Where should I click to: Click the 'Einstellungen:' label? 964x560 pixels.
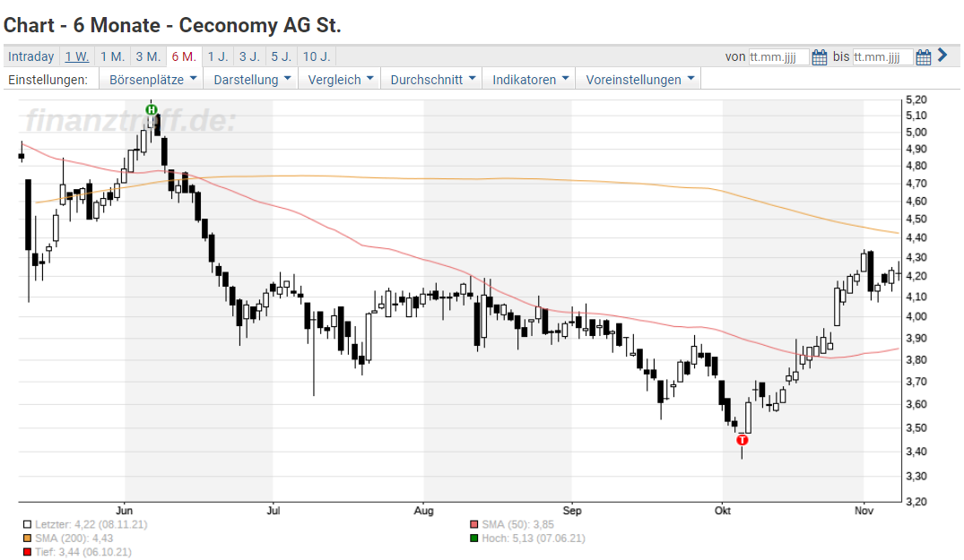pos(48,80)
